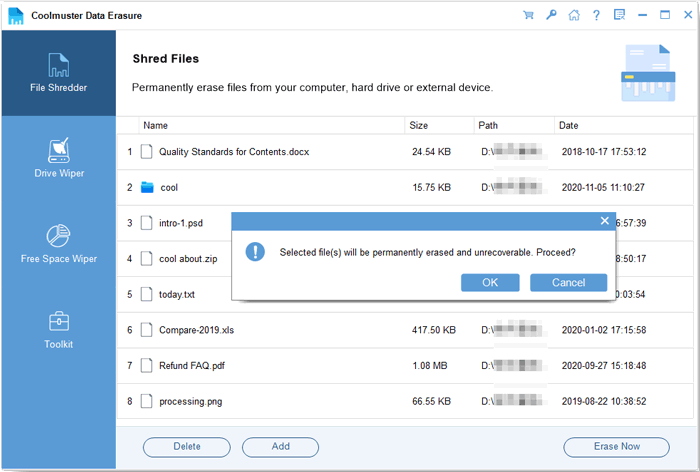Open the Toolkit section

[59, 330]
